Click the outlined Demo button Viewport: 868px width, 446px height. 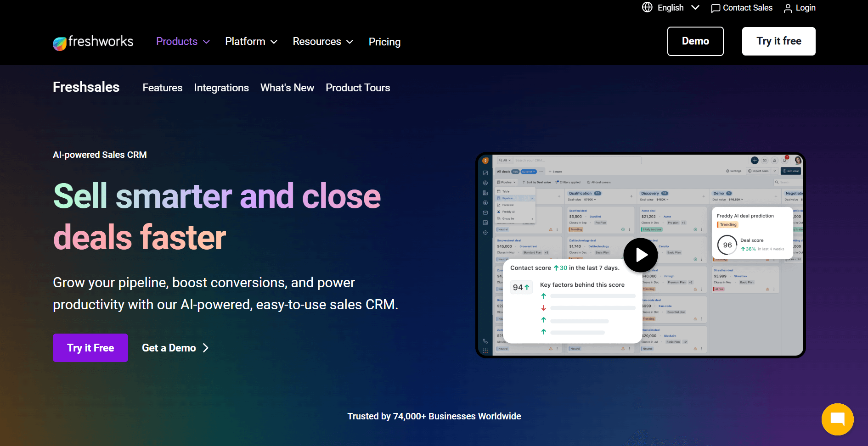pyautogui.click(x=695, y=41)
